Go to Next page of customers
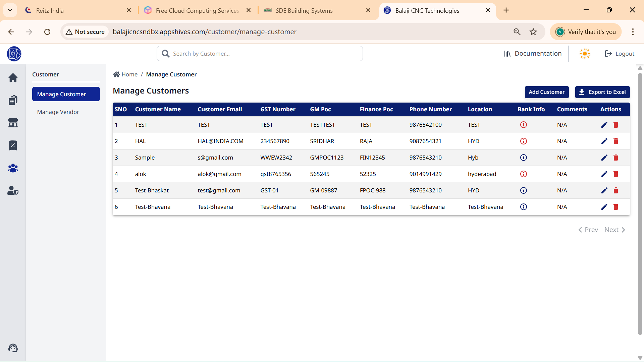 click(x=614, y=230)
